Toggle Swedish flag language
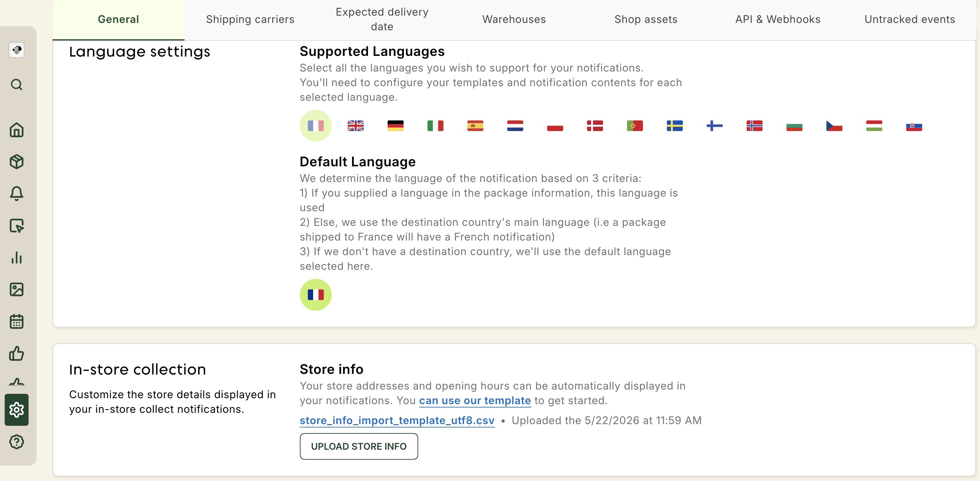 tap(674, 126)
